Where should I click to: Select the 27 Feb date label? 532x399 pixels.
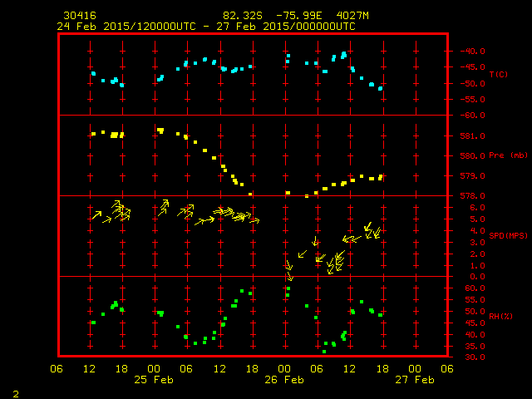coord(414,379)
